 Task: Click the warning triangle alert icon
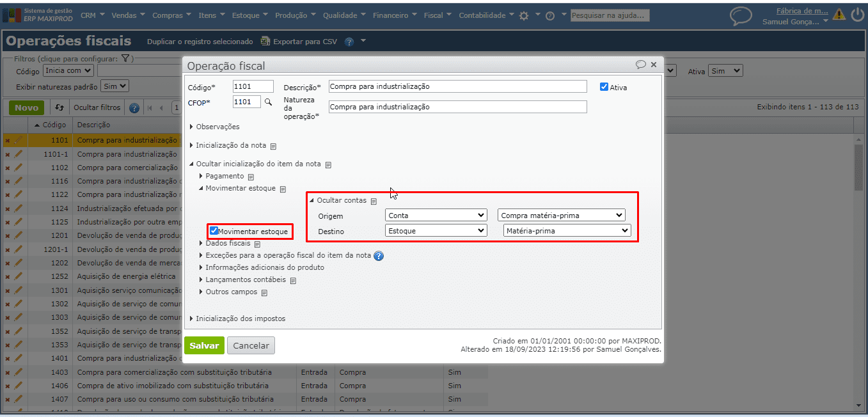tap(839, 14)
